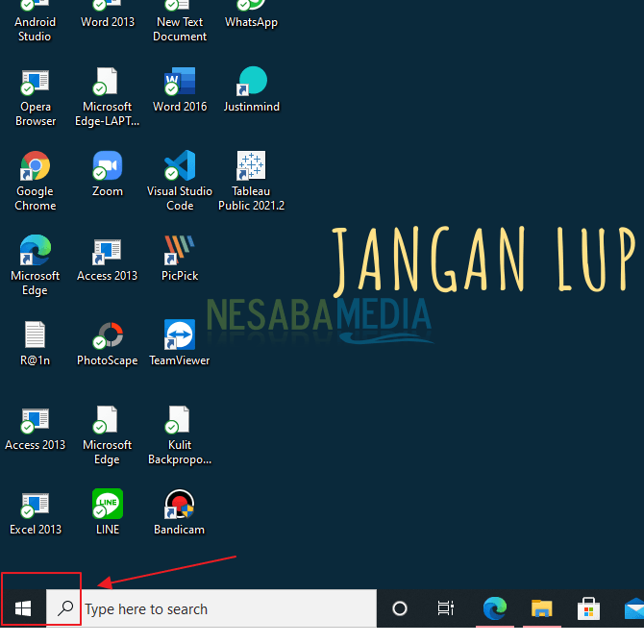Image resolution: width=644 pixels, height=644 pixels.
Task: Select the Opera Browser desktop icon
Action: click(36, 98)
